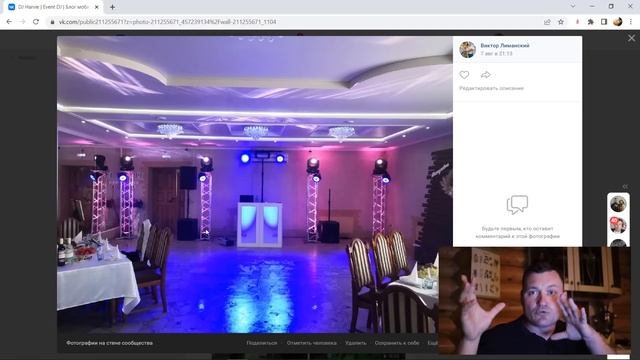Click Удалить under the photo
Screen dimensions: 640x360
tap(356, 343)
